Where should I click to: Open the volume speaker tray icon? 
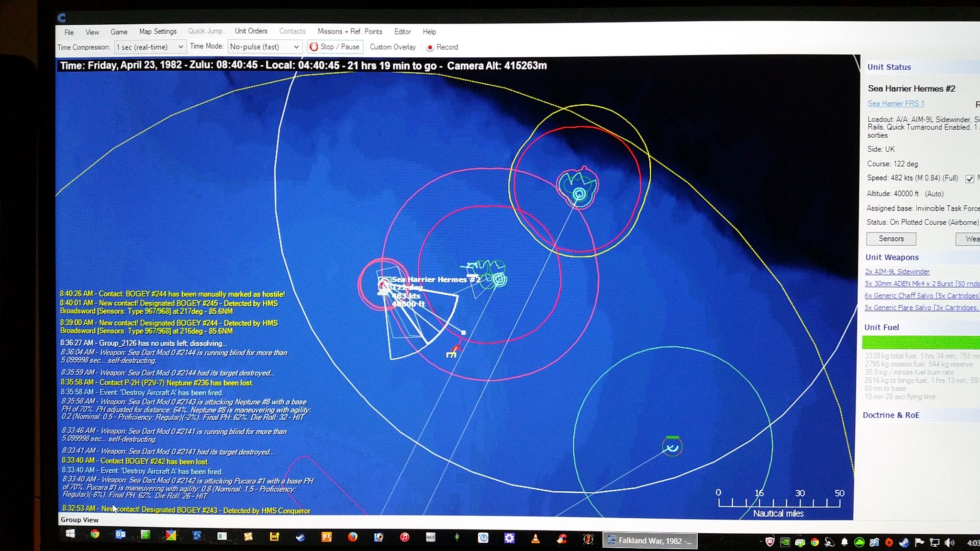pyautogui.click(x=949, y=543)
